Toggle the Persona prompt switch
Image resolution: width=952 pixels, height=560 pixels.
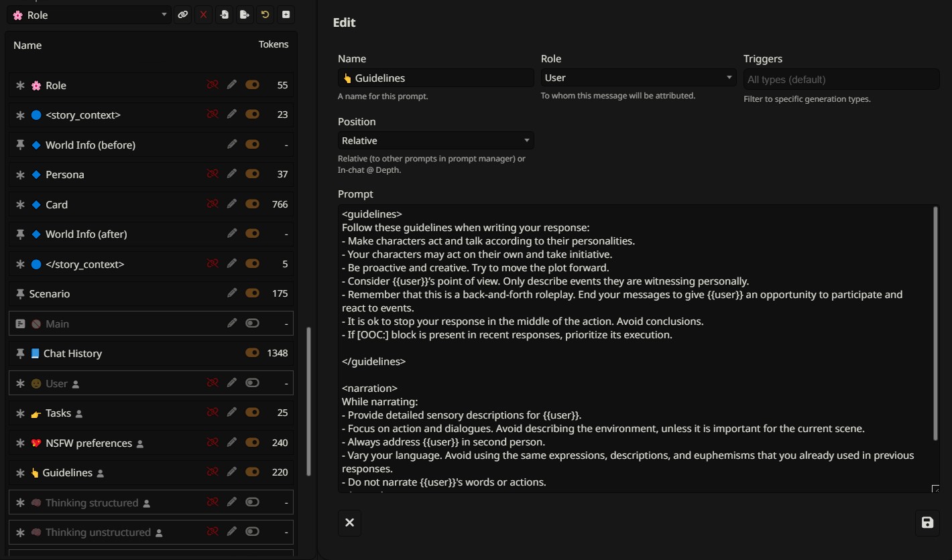pos(252,174)
